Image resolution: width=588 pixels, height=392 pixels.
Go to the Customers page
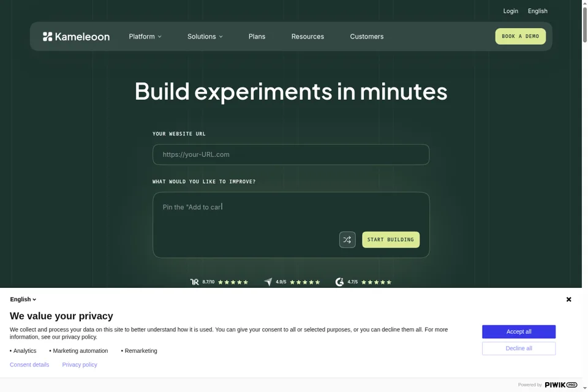point(367,36)
